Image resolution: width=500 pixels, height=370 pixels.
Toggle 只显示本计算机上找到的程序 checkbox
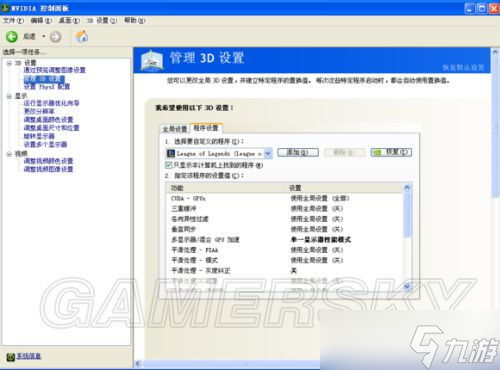tap(169, 165)
